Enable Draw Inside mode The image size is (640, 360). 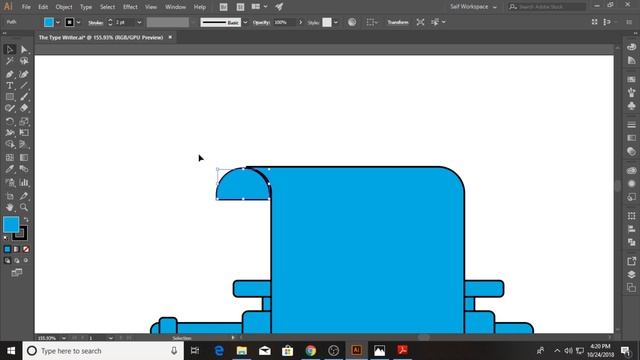coord(26,260)
